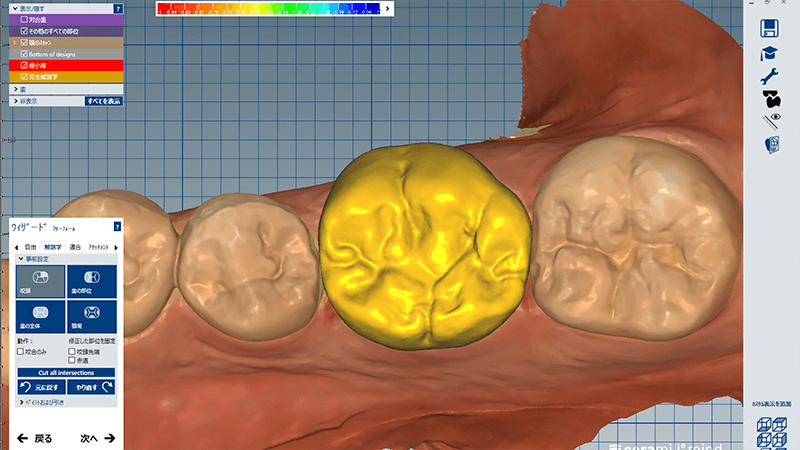Select the 歯の全体 whole tooth preset

[40, 316]
